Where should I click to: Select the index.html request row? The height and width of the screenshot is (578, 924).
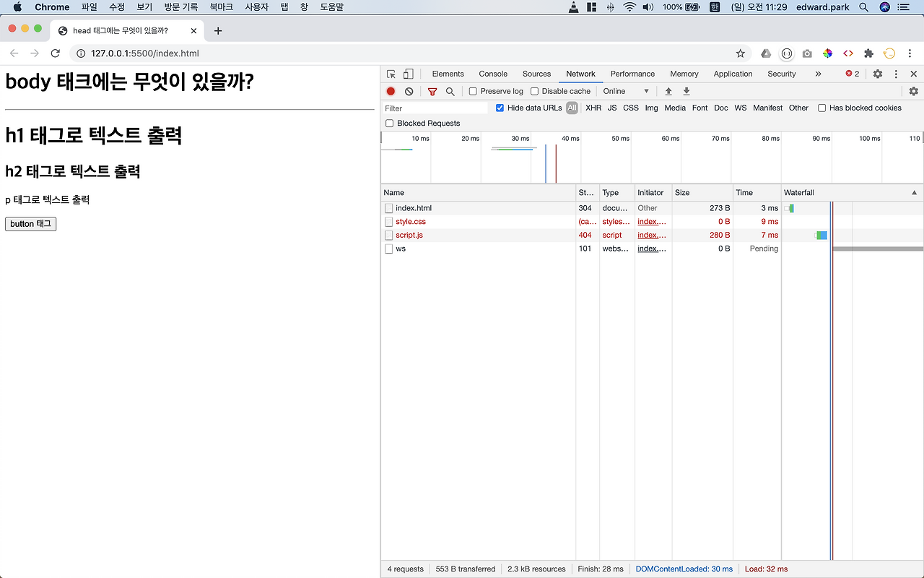652,208
